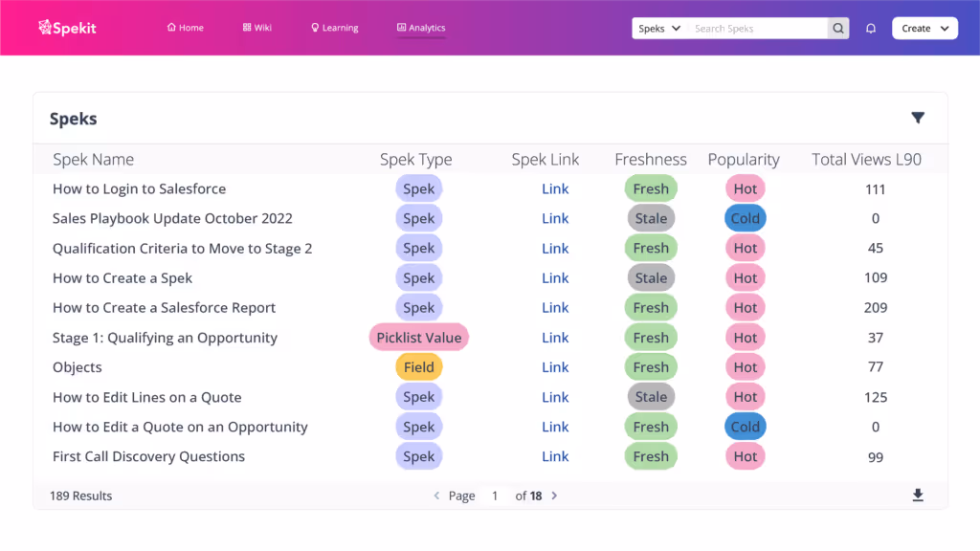Open the Speks table filter icon
Screen dimensions: 980x551
(918, 118)
